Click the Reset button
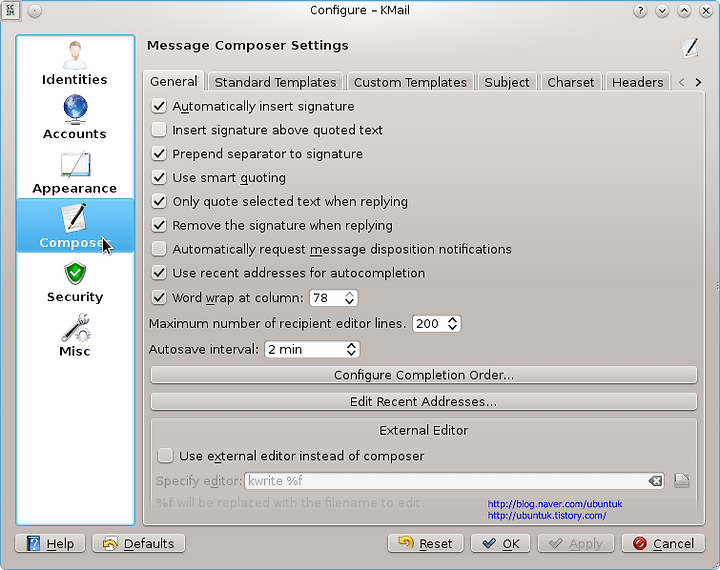Image resolution: width=720 pixels, height=570 pixels. point(426,543)
